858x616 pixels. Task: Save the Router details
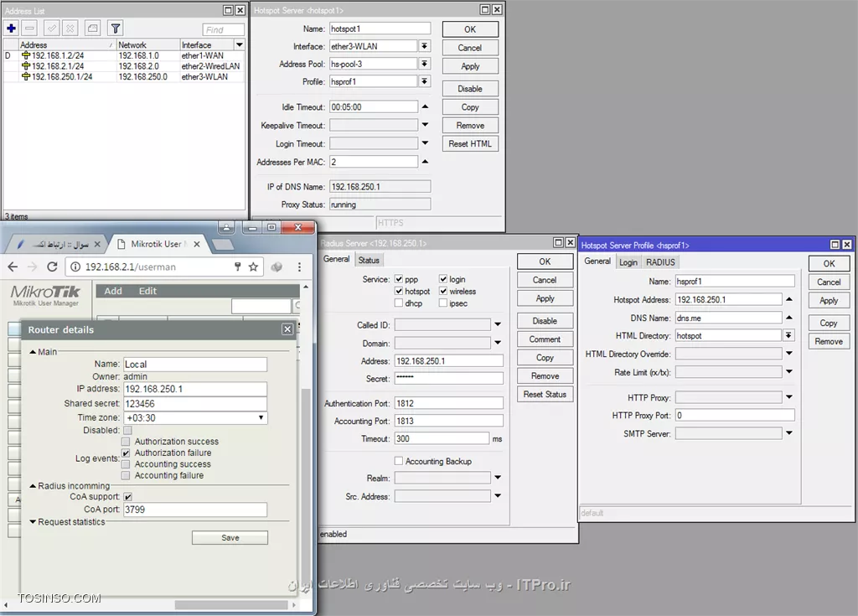[x=230, y=538]
